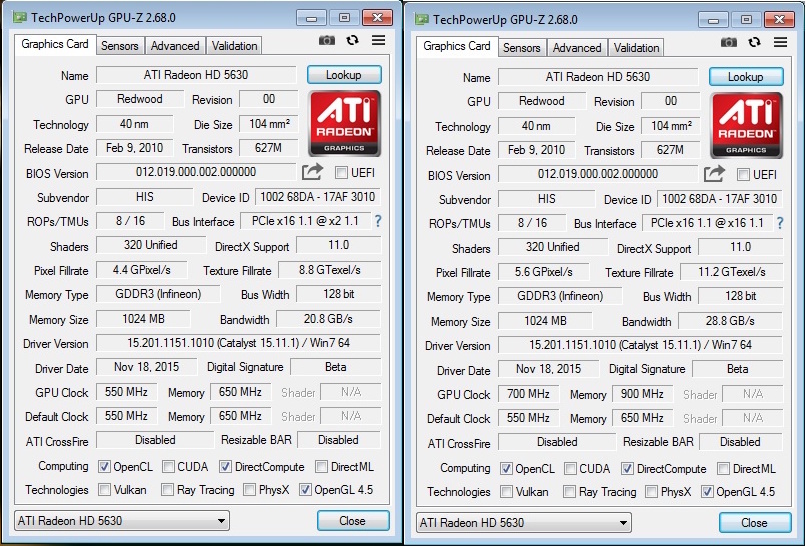
Task: Click the 4.4 GPixel/s Pixel Fillrate field
Action: coord(142,270)
